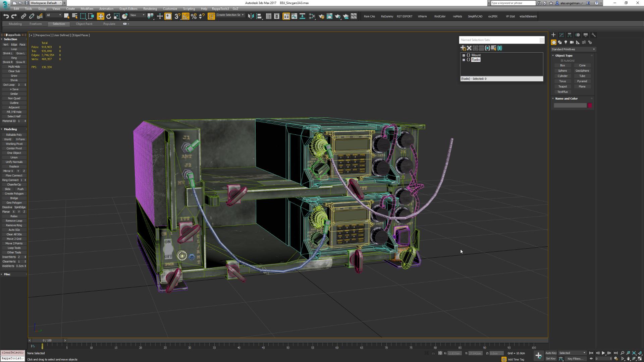The image size is (644, 362).
Task: Select the Move transform tool
Action: tap(100, 16)
